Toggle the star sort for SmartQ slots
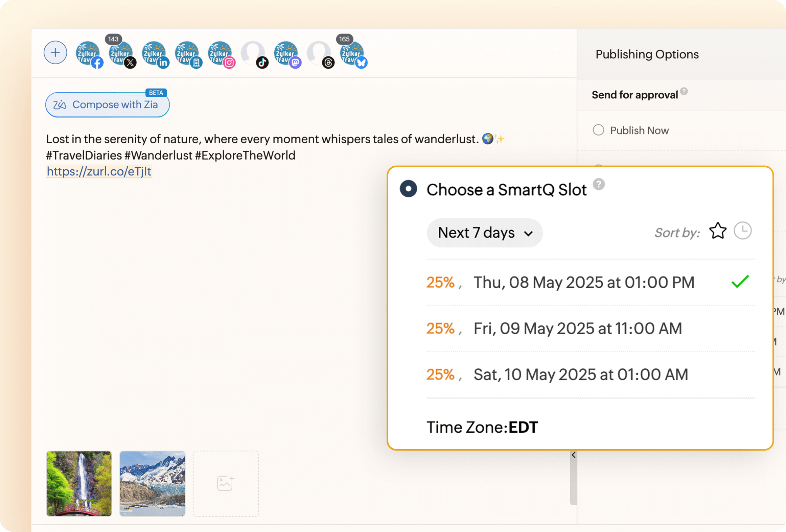 coord(718,231)
